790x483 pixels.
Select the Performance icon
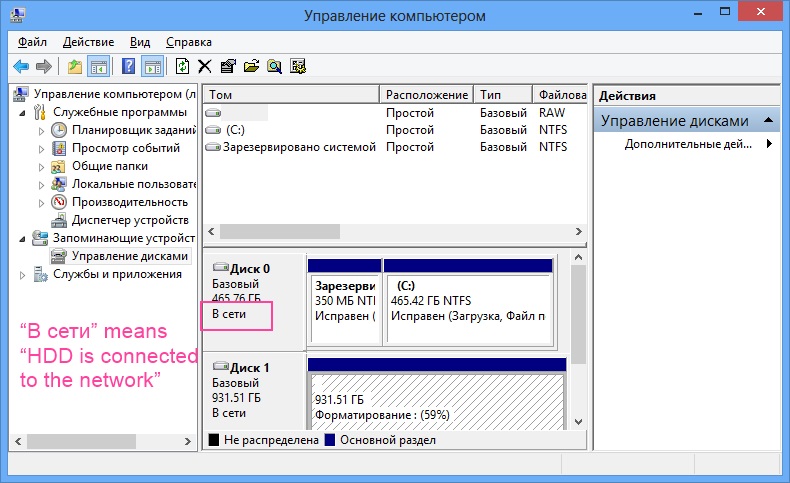point(59,202)
